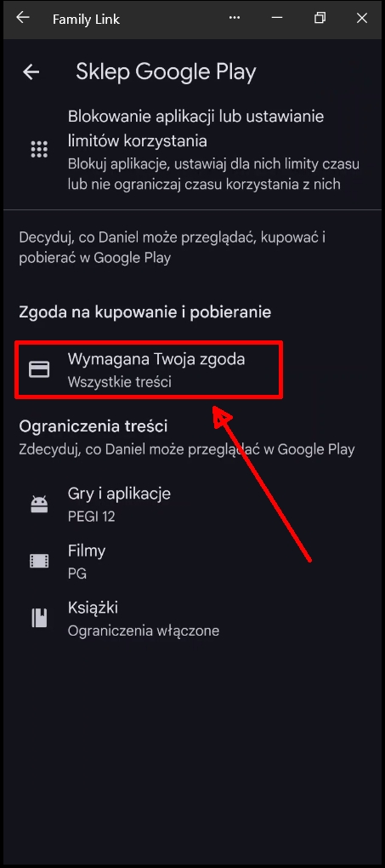Open the Książki restriction setting
The height and width of the screenshot is (868, 385).
[x=192, y=619]
